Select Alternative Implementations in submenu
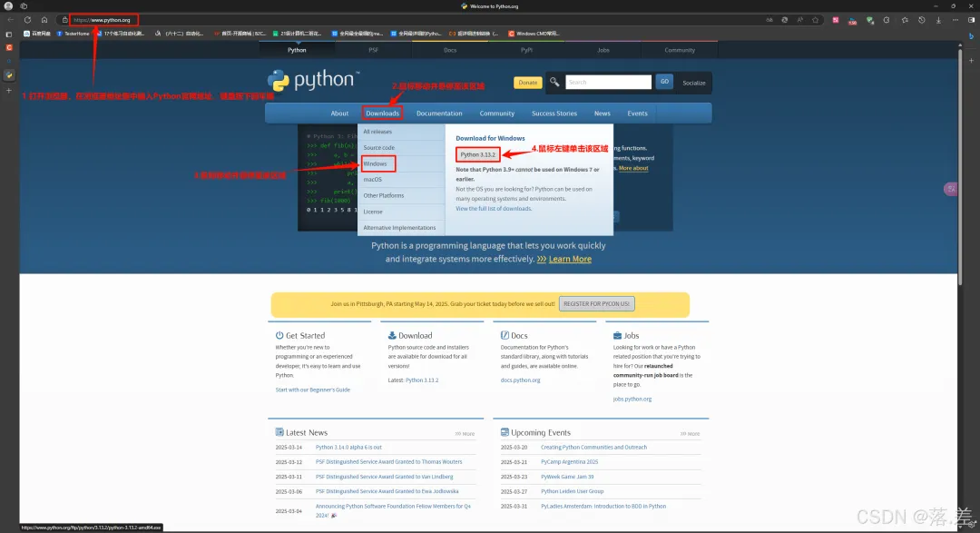Viewport: 980px width, 533px height. click(x=401, y=228)
